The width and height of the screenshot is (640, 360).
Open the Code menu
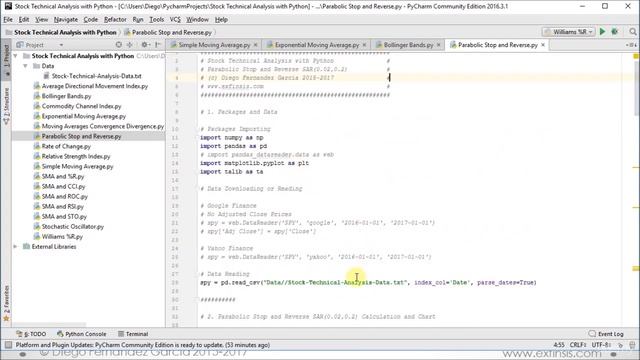coord(91,19)
